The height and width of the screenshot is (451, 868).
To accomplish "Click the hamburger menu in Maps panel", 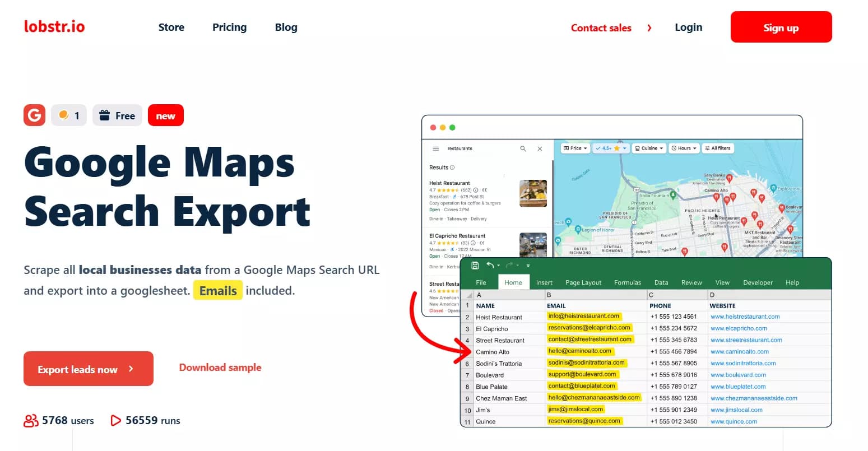I will 435,148.
